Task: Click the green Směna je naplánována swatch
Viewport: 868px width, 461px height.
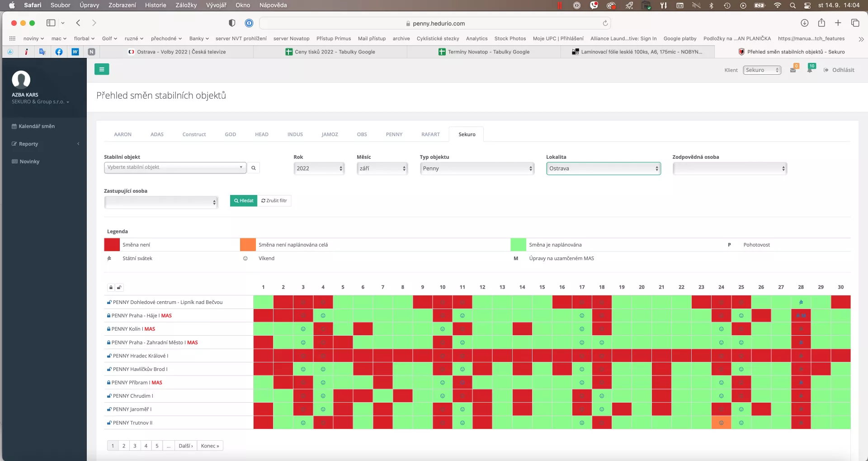Action: pyautogui.click(x=519, y=245)
